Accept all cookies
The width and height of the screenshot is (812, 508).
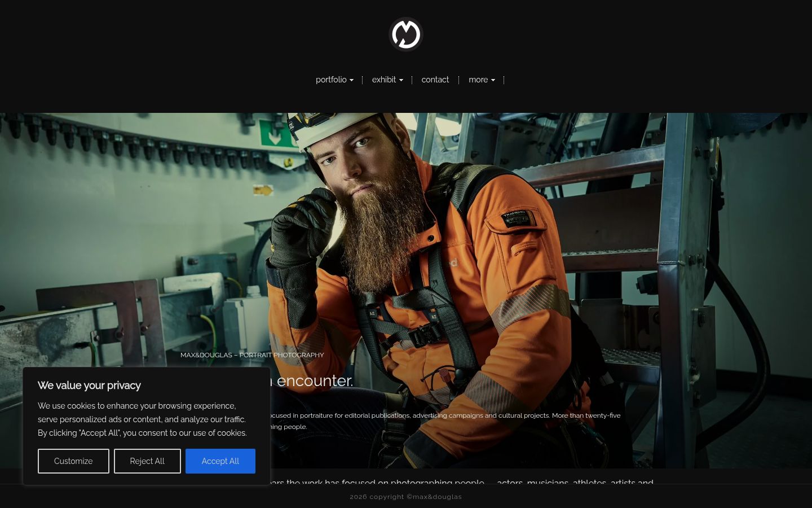pyautogui.click(x=220, y=461)
